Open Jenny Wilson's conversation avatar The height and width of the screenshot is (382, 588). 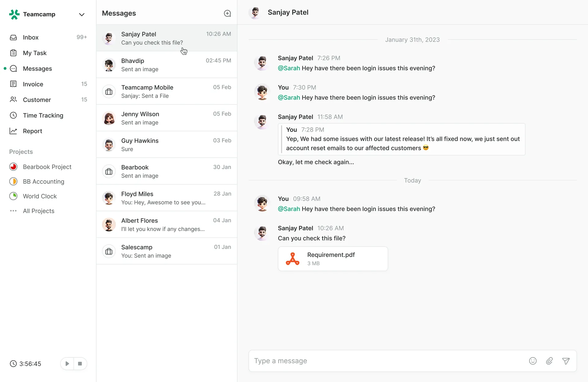(x=109, y=118)
